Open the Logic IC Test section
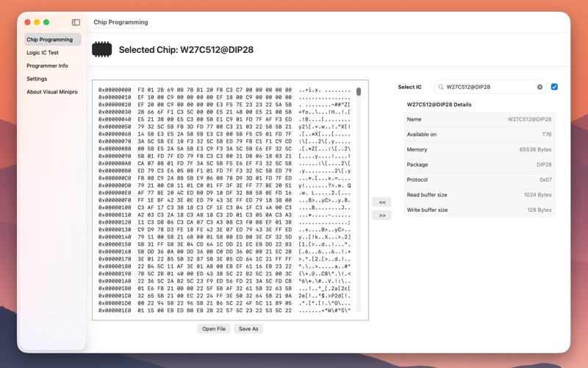This screenshot has height=368, width=588. tap(43, 52)
